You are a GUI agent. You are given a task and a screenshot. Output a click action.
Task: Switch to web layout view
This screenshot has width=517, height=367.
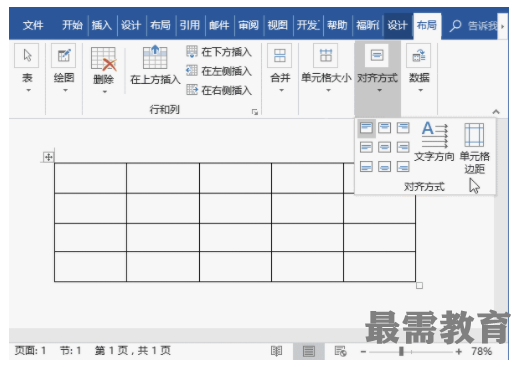click(340, 351)
